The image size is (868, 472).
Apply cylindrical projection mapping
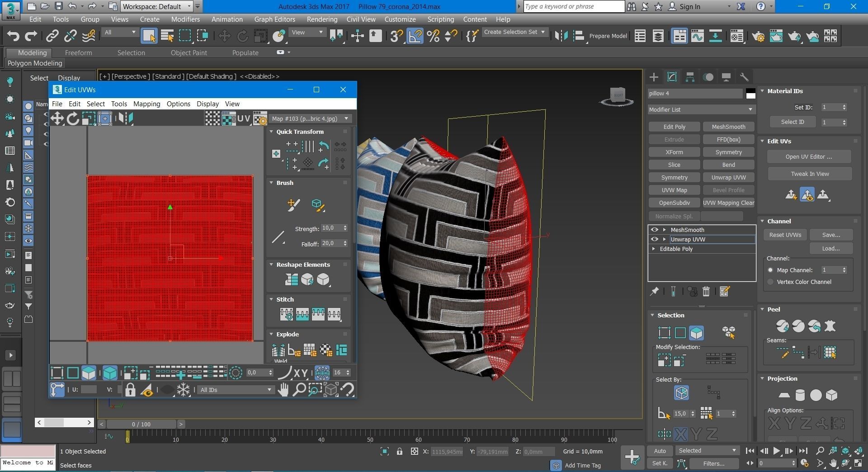(800, 395)
